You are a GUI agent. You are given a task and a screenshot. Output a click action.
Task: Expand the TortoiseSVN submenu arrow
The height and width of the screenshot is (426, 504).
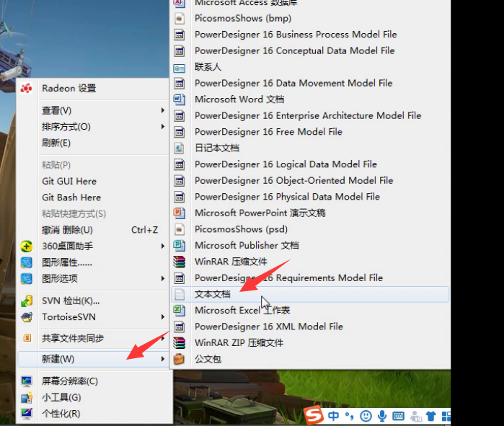163,317
